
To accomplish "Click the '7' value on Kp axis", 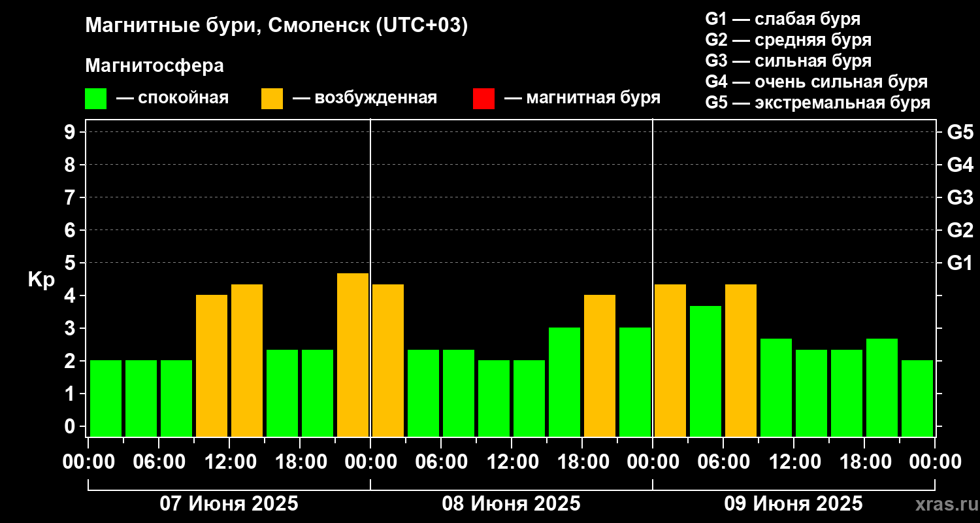I will point(71,197).
